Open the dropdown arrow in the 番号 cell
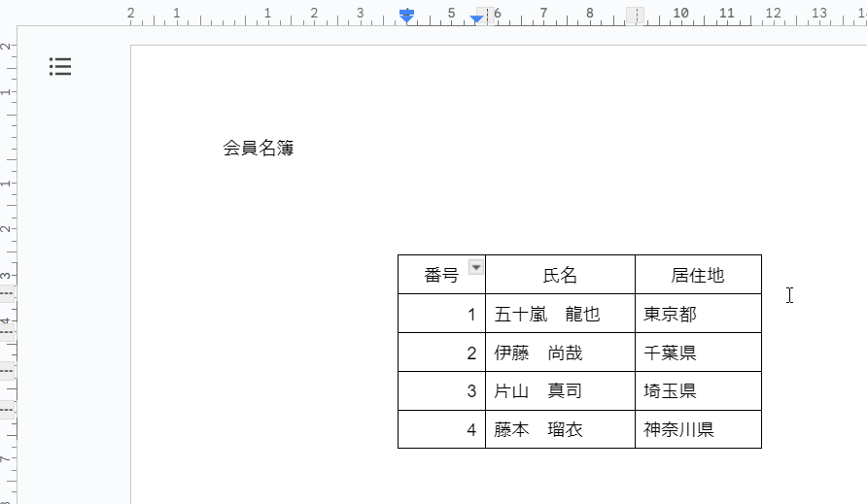 (475, 267)
